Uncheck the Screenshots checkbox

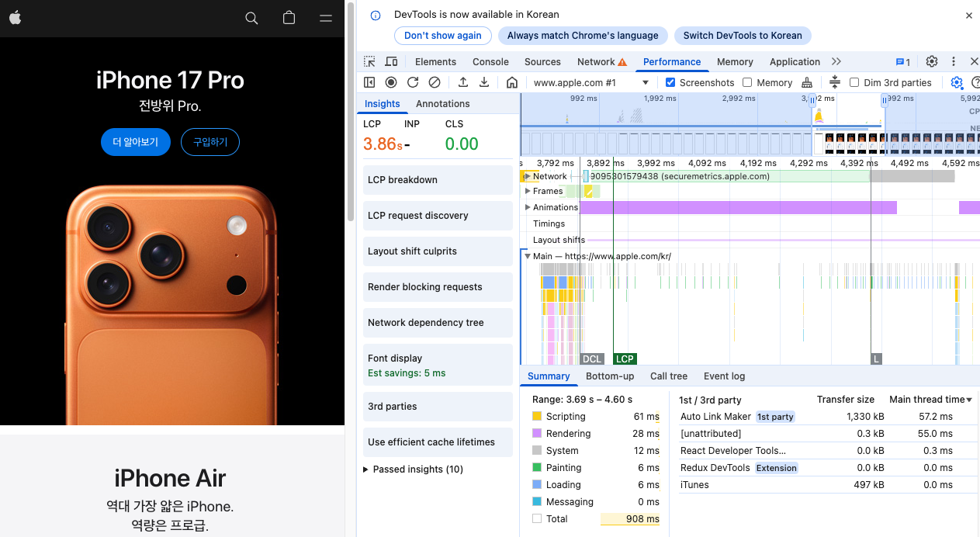coord(670,82)
